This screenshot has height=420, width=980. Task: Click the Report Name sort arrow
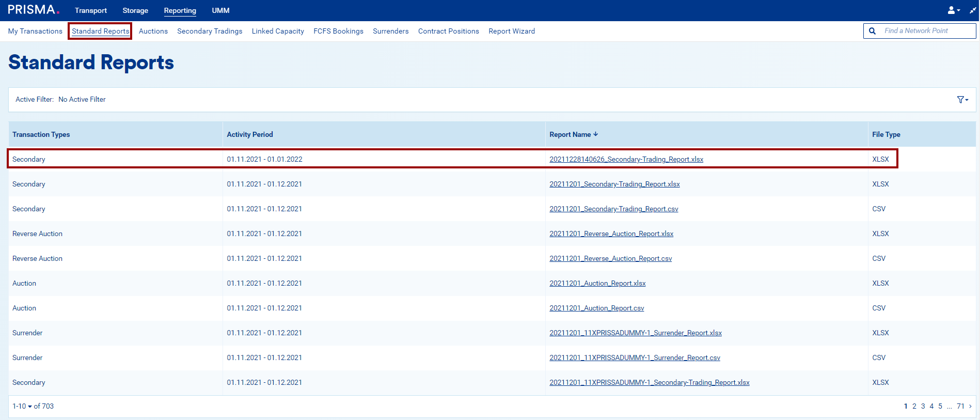pyautogui.click(x=596, y=134)
